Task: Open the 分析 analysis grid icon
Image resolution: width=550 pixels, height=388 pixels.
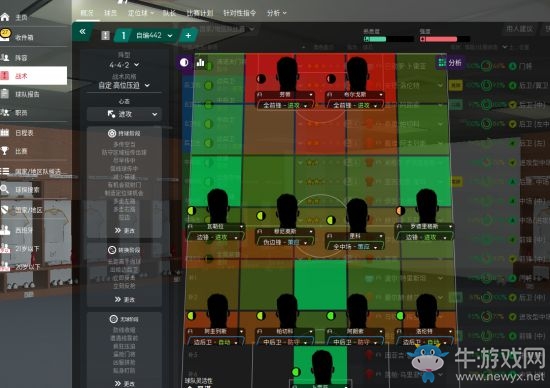Action: click(442, 63)
